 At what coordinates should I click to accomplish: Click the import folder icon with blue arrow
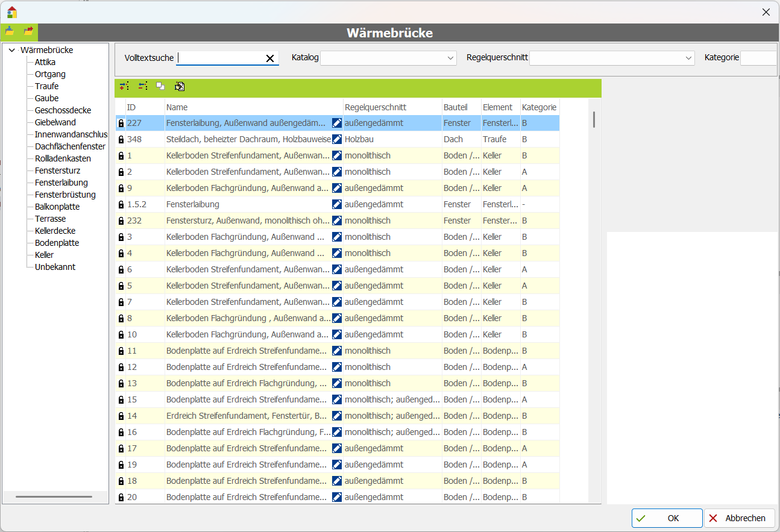10,31
